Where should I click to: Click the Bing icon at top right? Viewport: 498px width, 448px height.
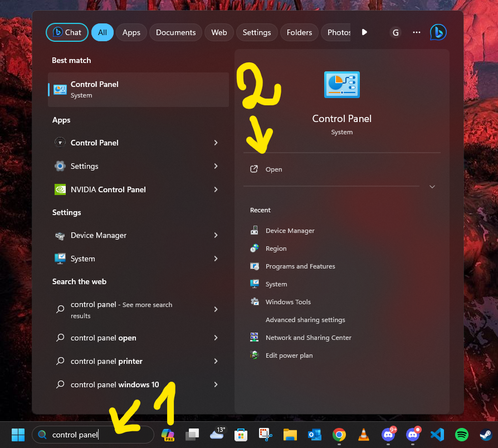(x=438, y=32)
